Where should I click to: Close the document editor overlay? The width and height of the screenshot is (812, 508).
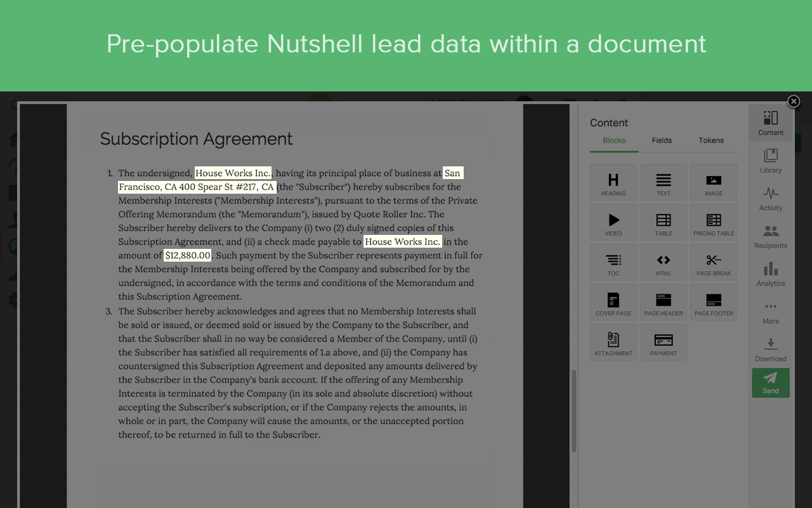tap(793, 101)
